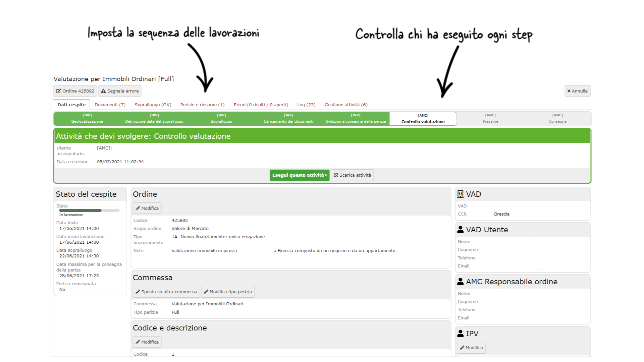
Task: Open Gestione attività (6) tab
Action: pyautogui.click(x=346, y=105)
